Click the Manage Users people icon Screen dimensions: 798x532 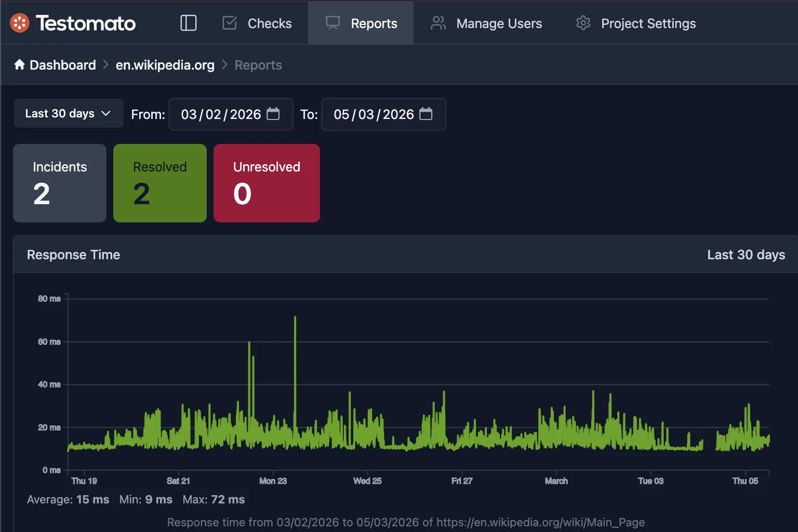tap(438, 23)
